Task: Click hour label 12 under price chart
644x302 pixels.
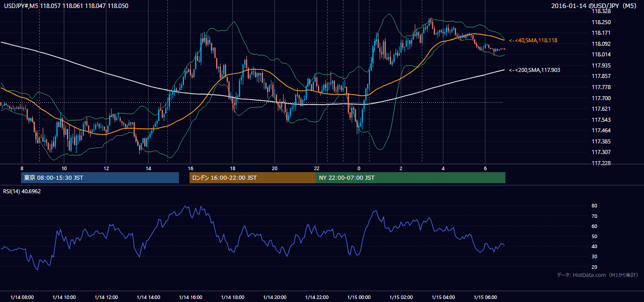Action: [x=106, y=168]
